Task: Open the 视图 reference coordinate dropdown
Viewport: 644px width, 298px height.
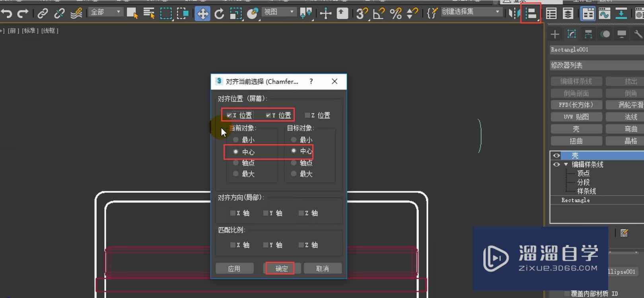Action: [x=279, y=12]
